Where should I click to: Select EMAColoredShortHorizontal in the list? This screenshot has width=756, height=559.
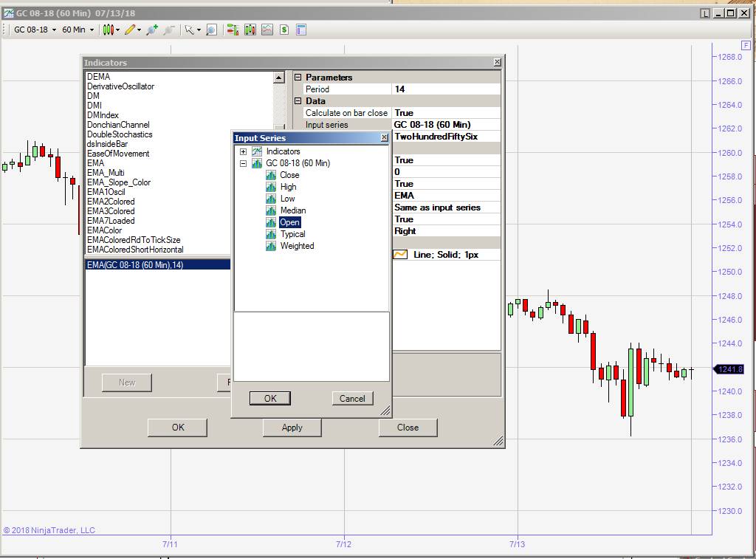pyautogui.click(x=136, y=250)
